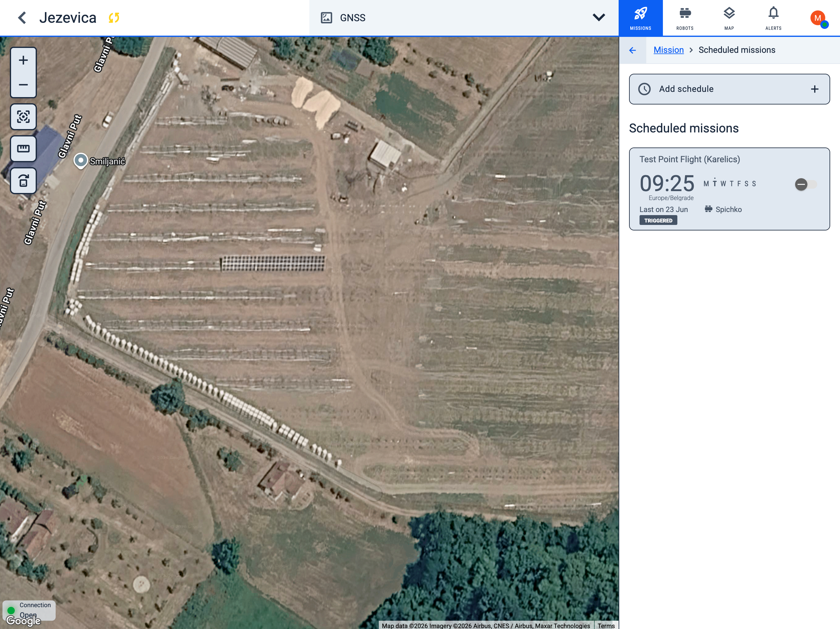Zoom in on the map

click(x=23, y=60)
